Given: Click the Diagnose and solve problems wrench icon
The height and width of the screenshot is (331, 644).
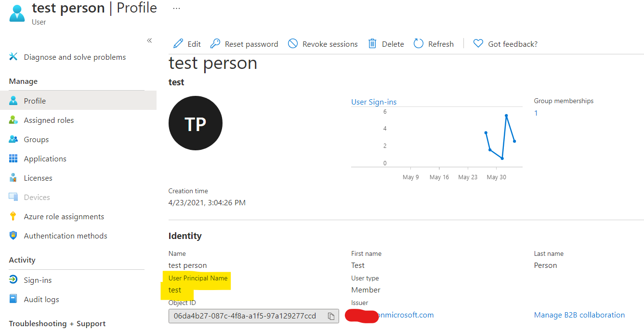Looking at the screenshot, I should (13, 57).
